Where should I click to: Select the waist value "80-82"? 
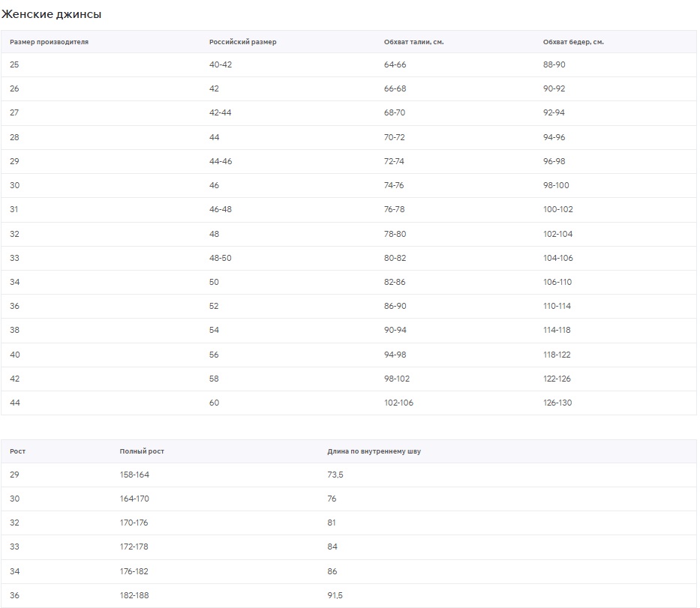[x=395, y=259]
